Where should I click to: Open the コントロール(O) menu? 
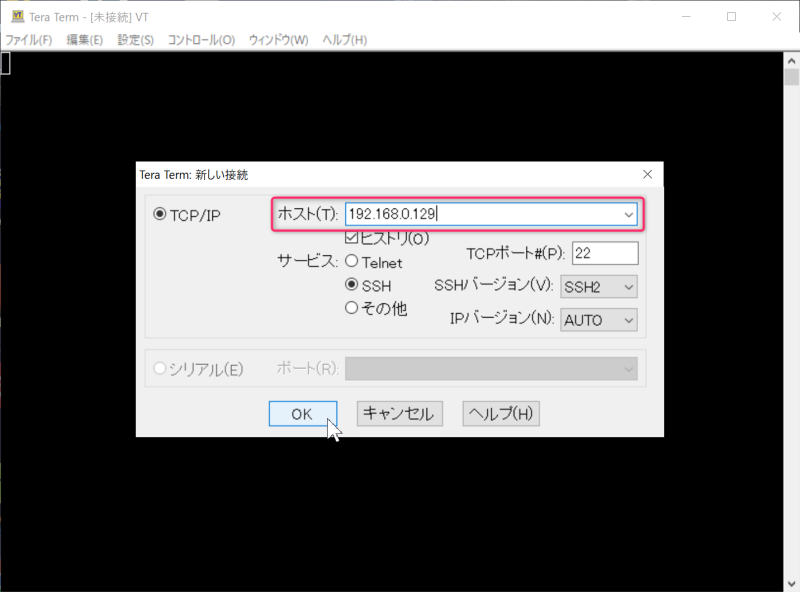point(202,40)
